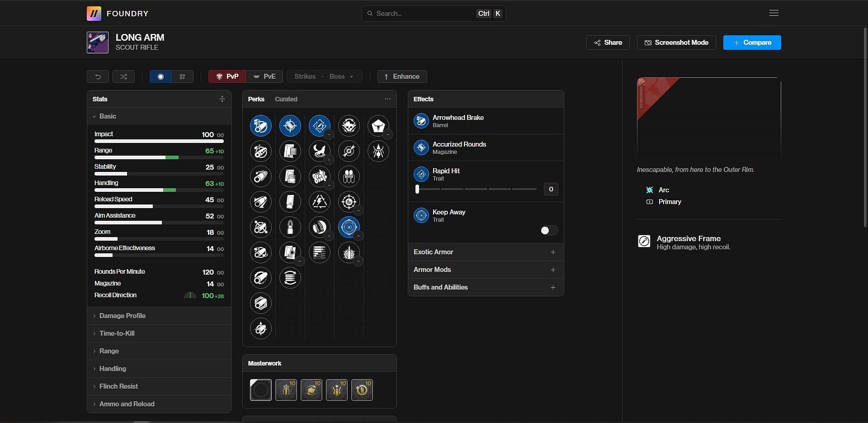This screenshot has width=868, height=423.
Task: Click the highlighted Keep Away perk icon
Action: (x=349, y=227)
